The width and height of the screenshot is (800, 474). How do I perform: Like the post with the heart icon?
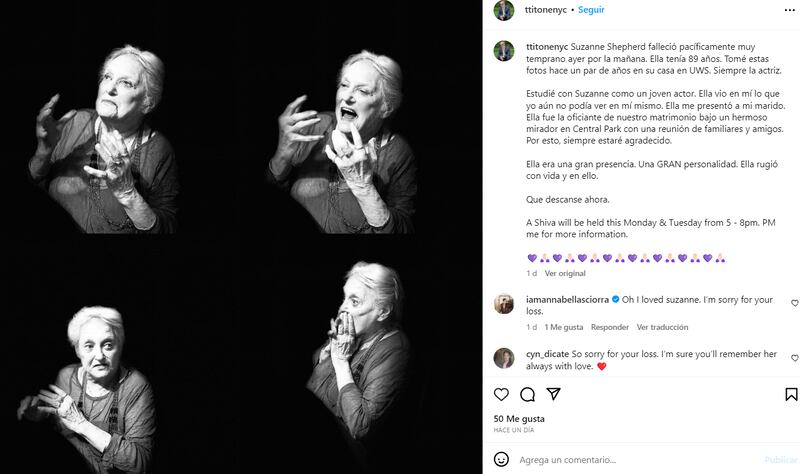(x=502, y=394)
